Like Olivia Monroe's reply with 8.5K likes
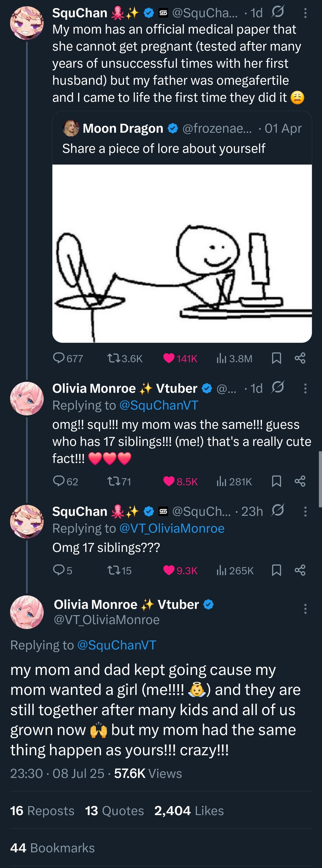Image resolution: width=322 pixels, height=868 pixels. [168, 481]
